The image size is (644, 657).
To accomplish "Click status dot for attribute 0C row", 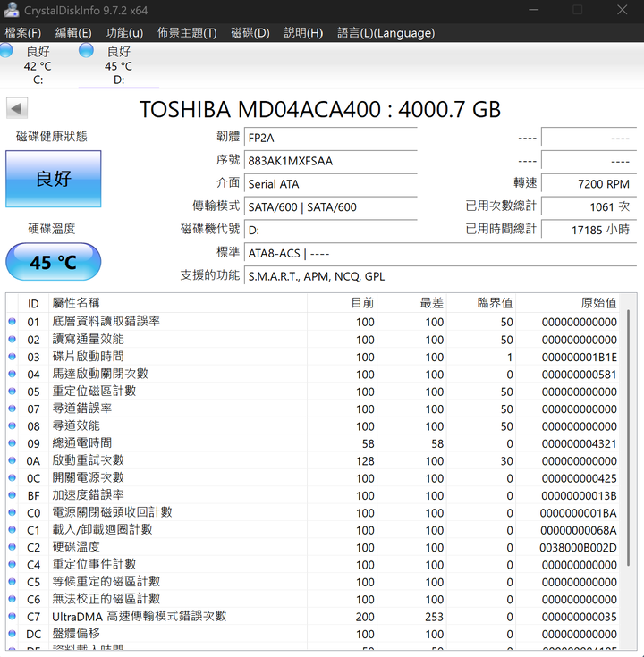I will [x=13, y=477].
